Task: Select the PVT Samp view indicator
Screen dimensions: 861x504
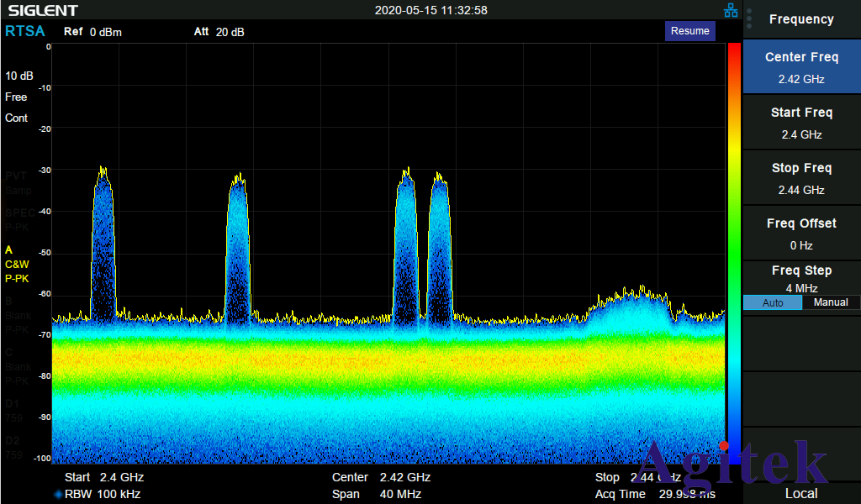Action: point(17,183)
